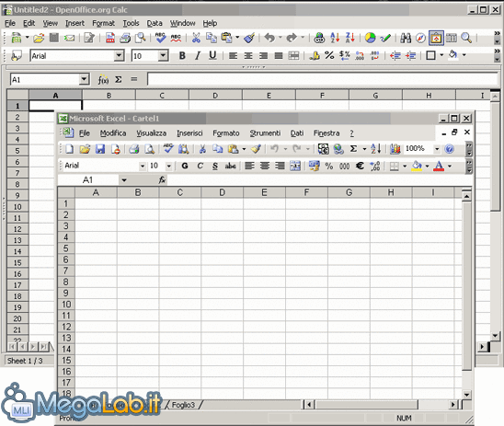Switch to the Foglio3 sheet tab

(183, 405)
